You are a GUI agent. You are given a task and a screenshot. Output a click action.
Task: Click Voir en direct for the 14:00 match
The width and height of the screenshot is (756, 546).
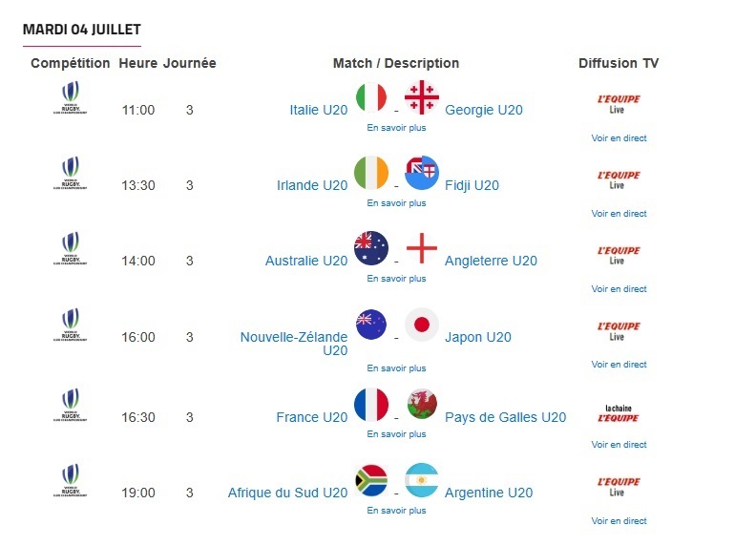[x=619, y=289]
